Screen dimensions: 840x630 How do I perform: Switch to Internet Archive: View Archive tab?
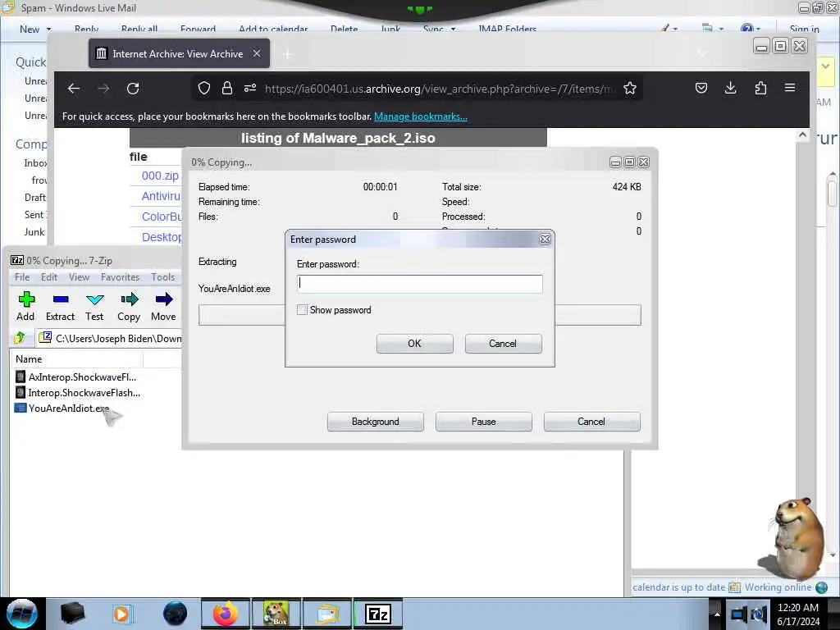click(x=179, y=53)
